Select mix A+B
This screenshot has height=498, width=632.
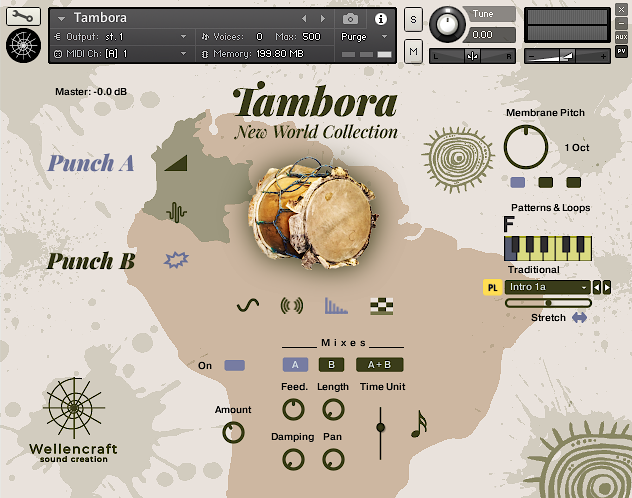coord(379,365)
